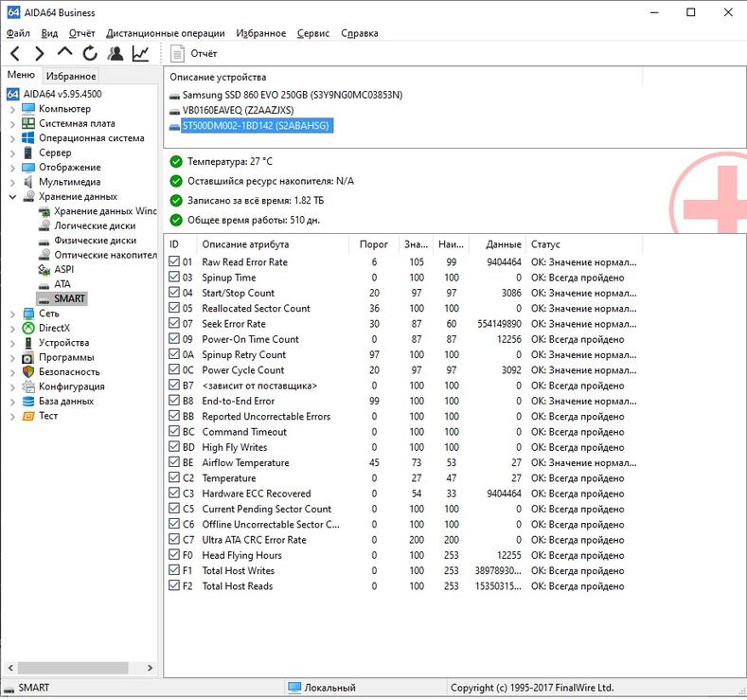
Task: Uncheck the 03 Spinup Time checkbox
Action: [174, 278]
